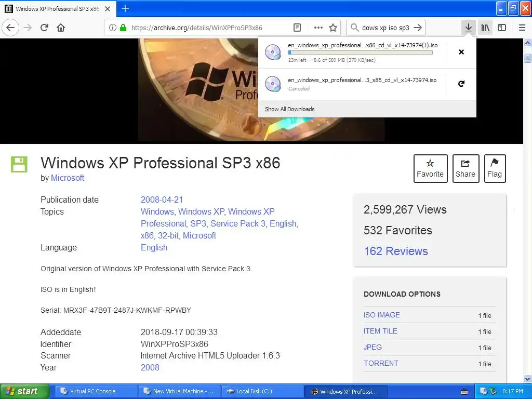
Task: Click the download progress bar
Action: 361,52
